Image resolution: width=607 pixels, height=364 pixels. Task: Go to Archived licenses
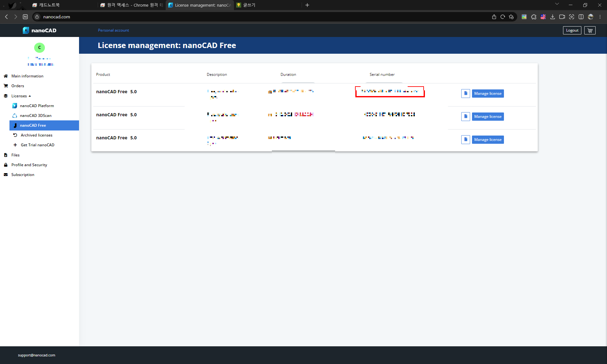pos(36,135)
